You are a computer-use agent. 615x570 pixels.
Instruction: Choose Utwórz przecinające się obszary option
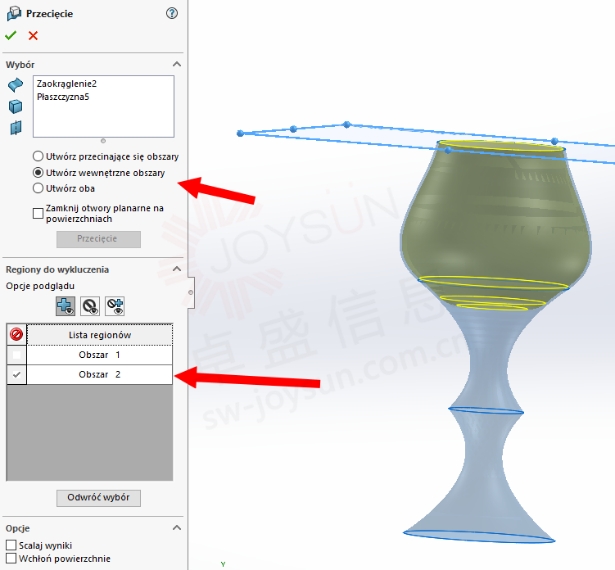click(38, 156)
